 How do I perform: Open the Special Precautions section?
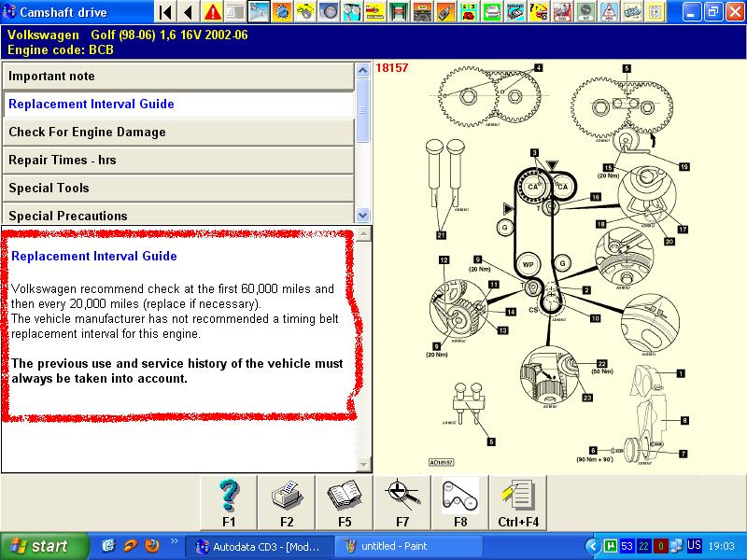pyautogui.click(x=177, y=215)
